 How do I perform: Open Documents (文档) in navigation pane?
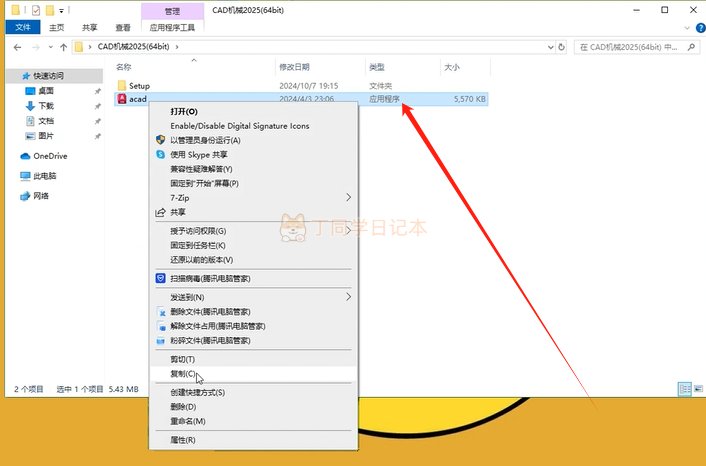point(45,121)
